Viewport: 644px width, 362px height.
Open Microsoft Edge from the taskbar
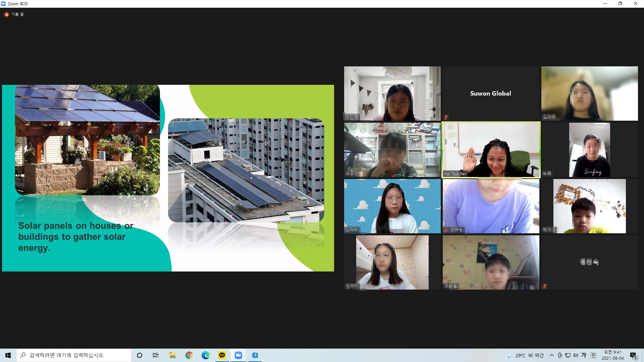coord(205,355)
